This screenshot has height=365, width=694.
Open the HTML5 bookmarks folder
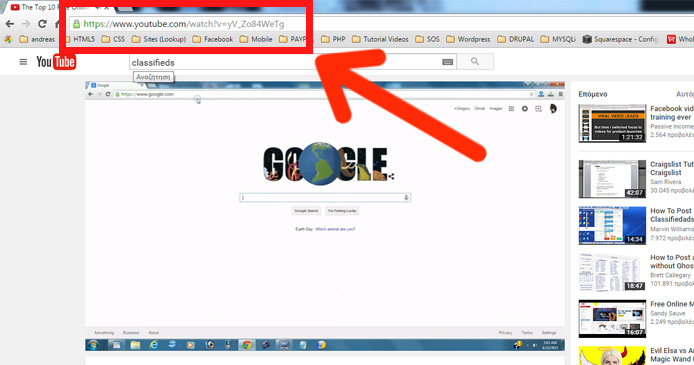pos(80,39)
